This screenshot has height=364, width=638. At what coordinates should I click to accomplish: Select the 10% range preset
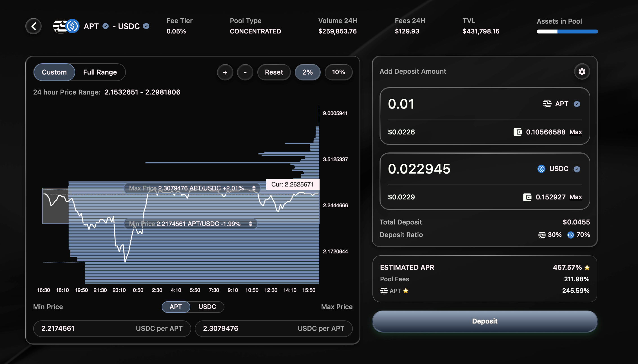pos(338,72)
